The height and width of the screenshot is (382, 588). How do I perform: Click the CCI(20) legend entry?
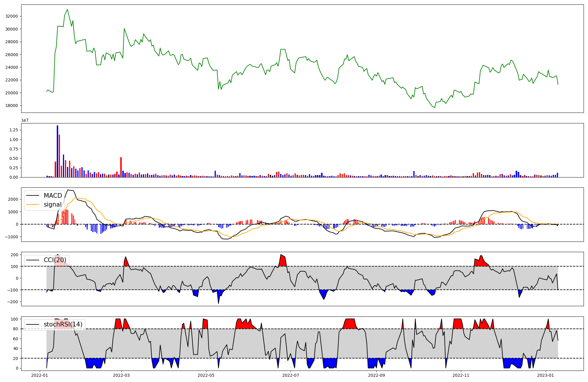55,260
